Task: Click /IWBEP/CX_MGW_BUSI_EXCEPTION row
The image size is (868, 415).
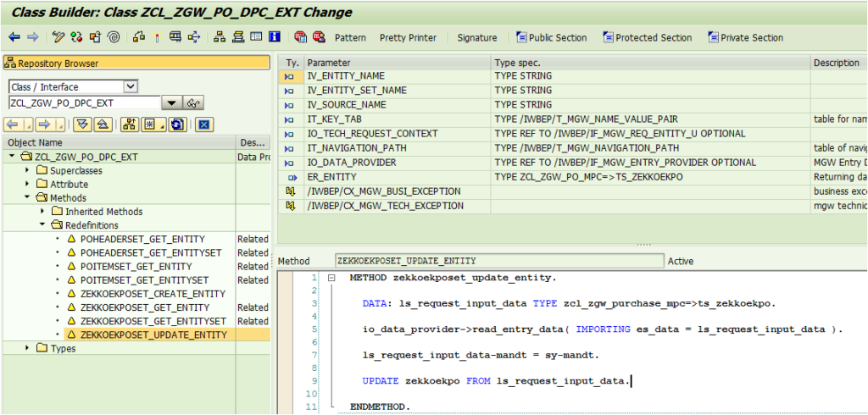Action: pos(572,191)
